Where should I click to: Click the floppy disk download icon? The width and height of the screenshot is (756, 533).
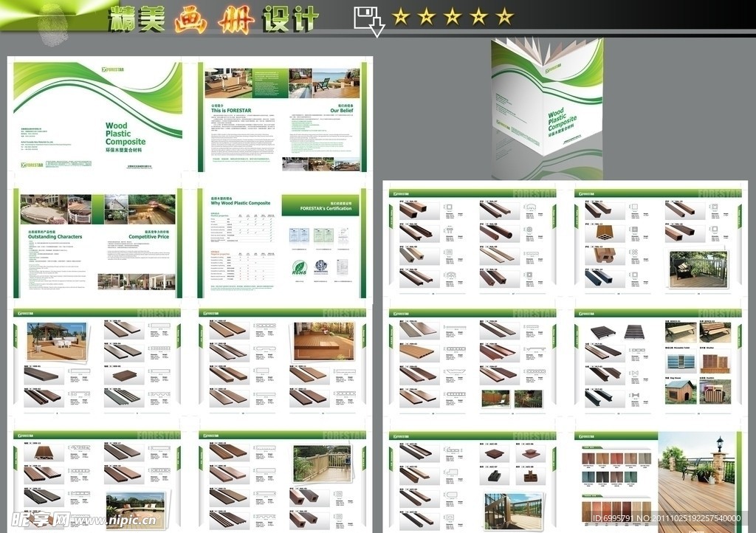pyautogui.click(x=369, y=19)
